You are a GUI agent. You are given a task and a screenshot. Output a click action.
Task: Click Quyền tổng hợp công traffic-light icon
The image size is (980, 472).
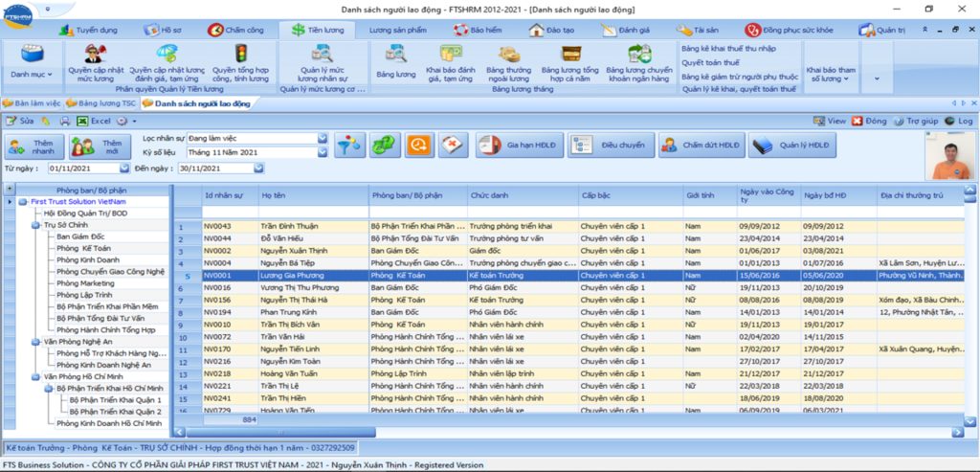pos(240,59)
